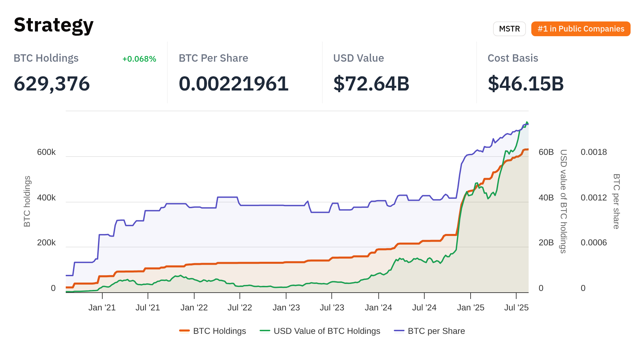The width and height of the screenshot is (644, 362).
Task: Click the purple BTC per Share legend swatch
Action: tap(399, 331)
